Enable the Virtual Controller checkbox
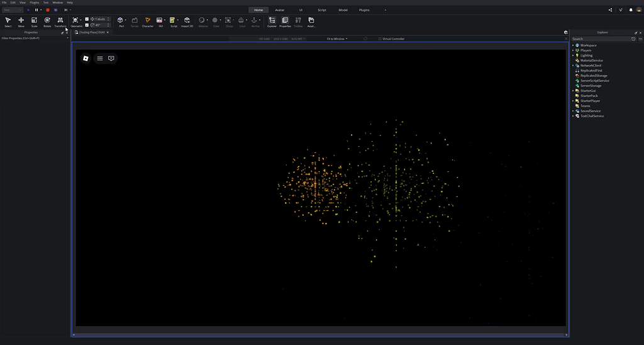This screenshot has width=644, height=345. pos(380,38)
